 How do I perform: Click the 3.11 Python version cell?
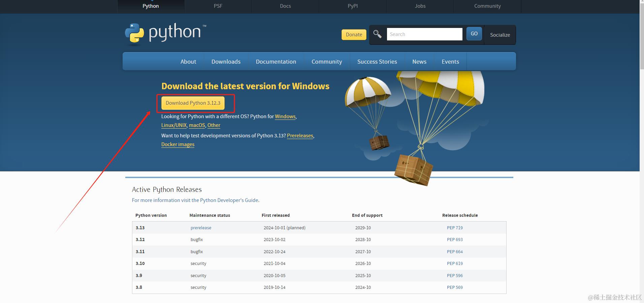(x=140, y=252)
